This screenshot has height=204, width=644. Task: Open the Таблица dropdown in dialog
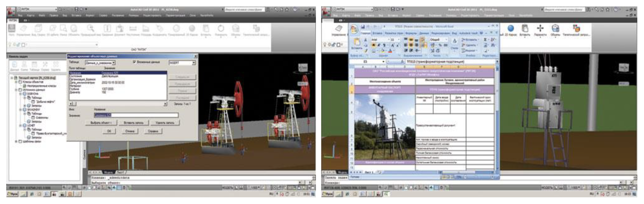pos(113,63)
